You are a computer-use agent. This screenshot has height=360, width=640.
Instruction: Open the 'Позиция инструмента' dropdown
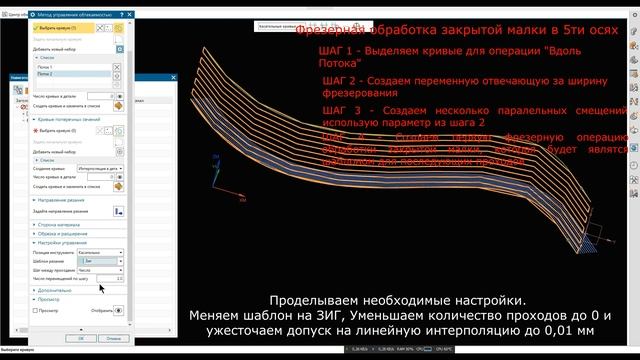point(100,253)
